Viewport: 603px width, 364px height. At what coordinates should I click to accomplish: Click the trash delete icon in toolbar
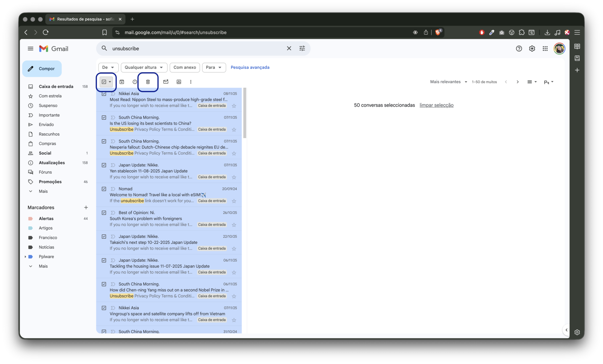click(148, 82)
